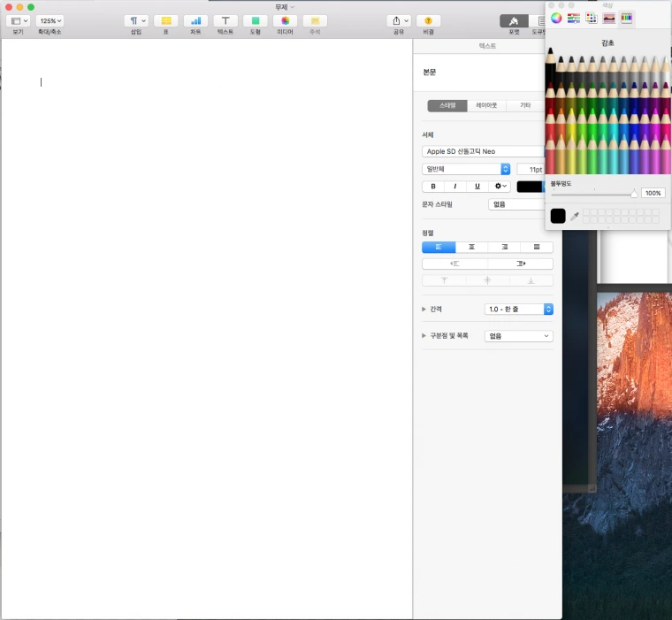This screenshot has width=672, height=620.
Task: Toggle italic with the I button
Action: (x=455, y=186)
